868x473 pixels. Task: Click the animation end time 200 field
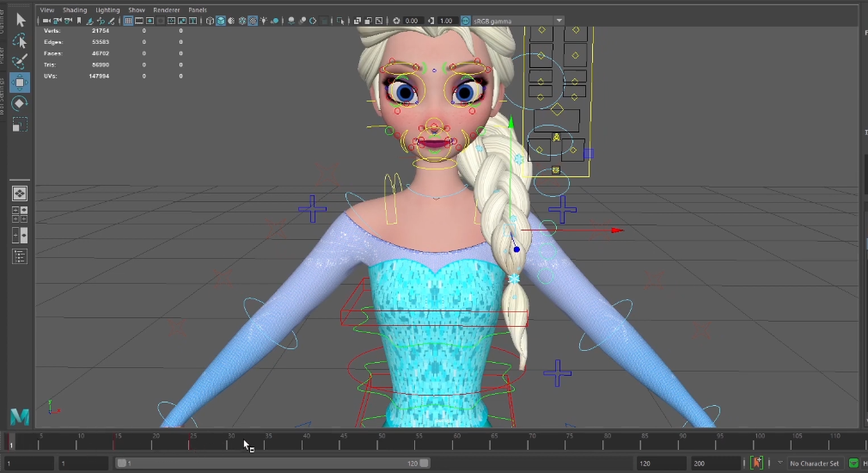pos(715,463)
